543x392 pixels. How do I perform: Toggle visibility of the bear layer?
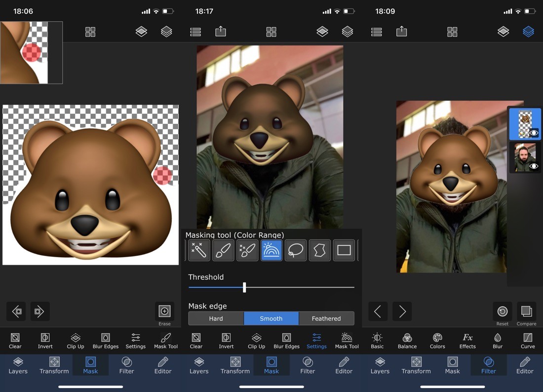(x=534, y=133)
